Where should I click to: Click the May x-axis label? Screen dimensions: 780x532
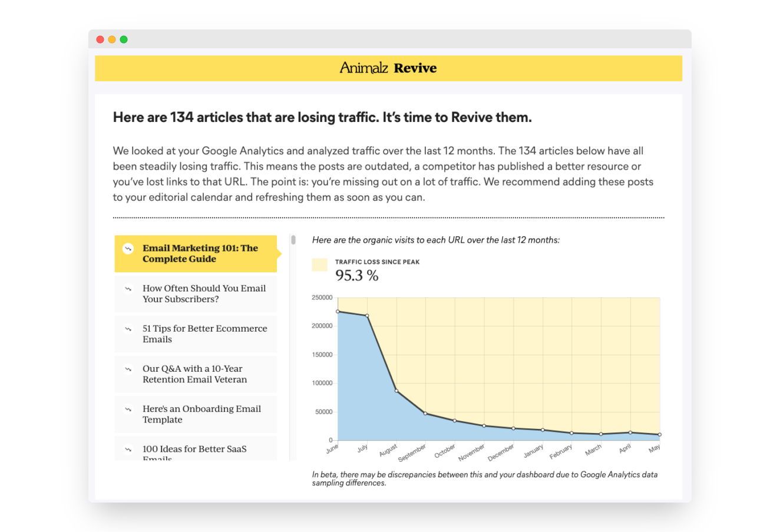pyautogui.click(x=655, y=448)
